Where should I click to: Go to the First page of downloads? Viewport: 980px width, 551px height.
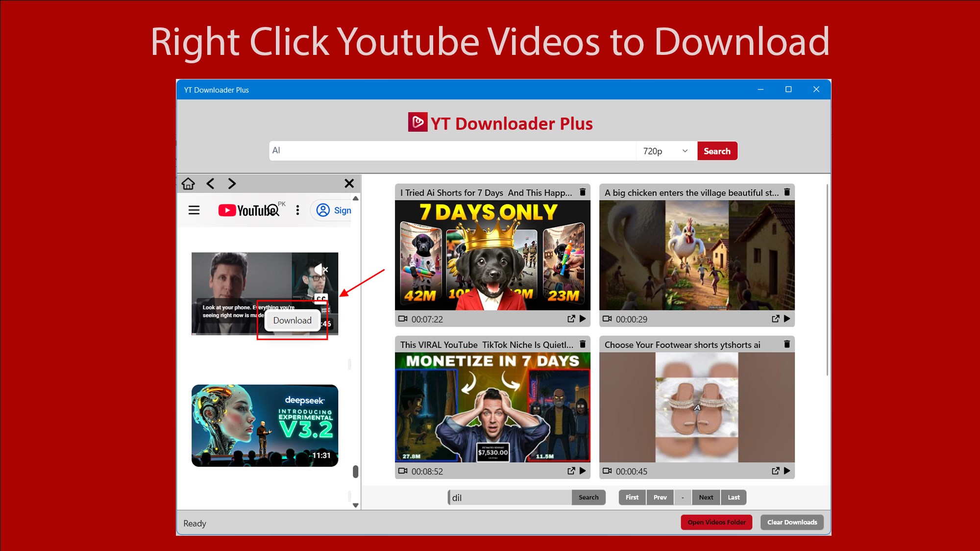[632, 498]
